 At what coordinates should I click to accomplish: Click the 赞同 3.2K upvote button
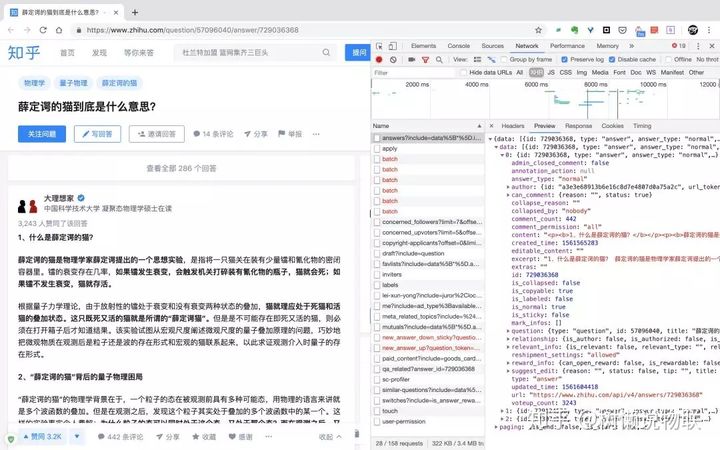[42, 436]
